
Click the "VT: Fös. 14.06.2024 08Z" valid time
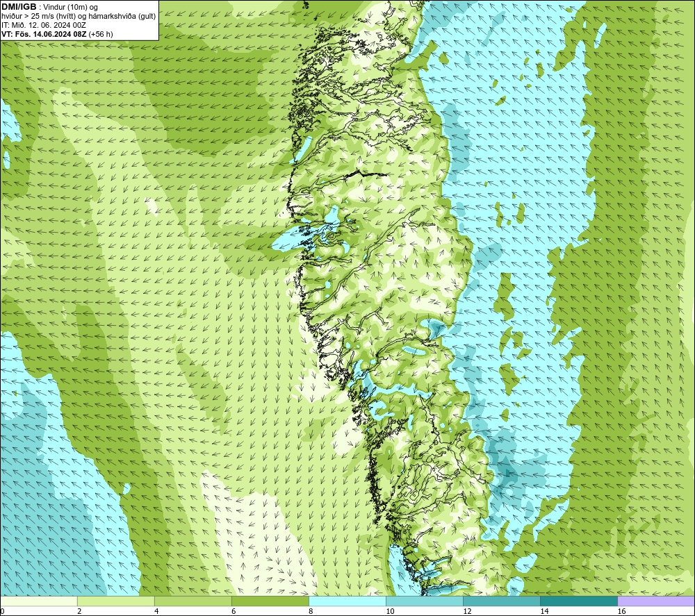click(x=44, y=34)
